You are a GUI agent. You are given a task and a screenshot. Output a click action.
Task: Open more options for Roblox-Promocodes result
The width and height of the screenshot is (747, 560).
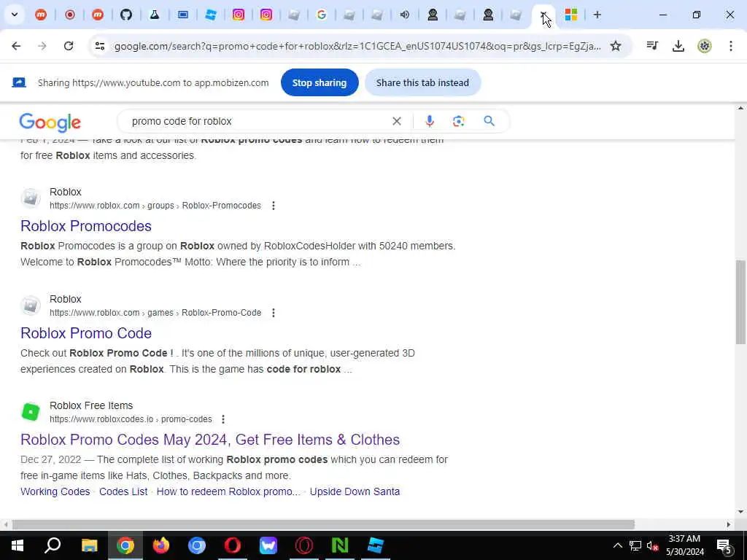tap(273, 206)
